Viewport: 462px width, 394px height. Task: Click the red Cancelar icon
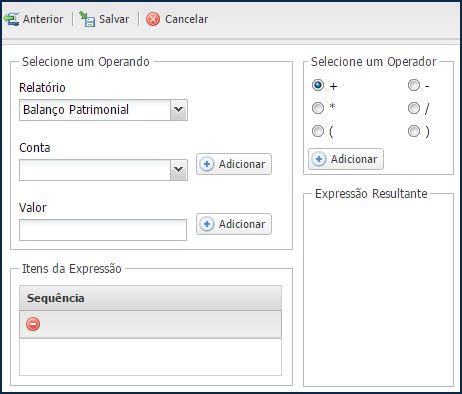point(153,19)
